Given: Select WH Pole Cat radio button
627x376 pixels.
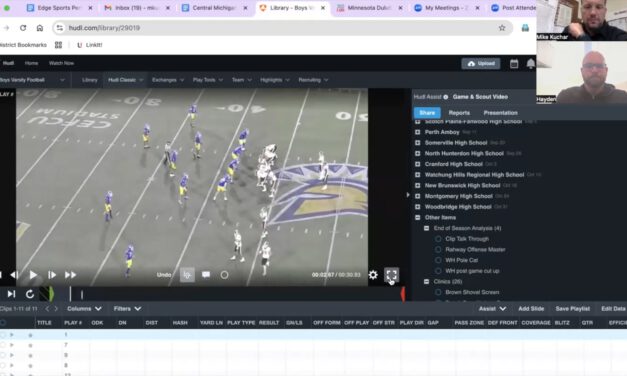Looking at the screenshot, I should (x=438, y=260).
